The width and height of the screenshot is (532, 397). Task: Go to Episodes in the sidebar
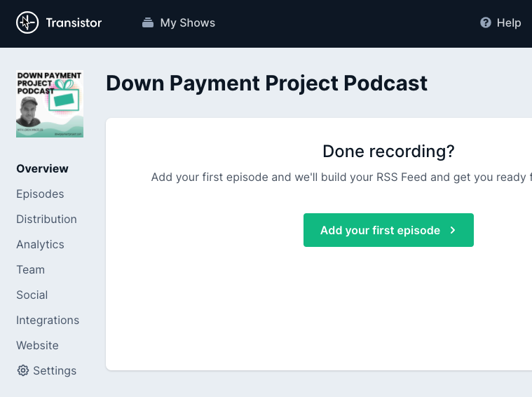coord(40,194)
